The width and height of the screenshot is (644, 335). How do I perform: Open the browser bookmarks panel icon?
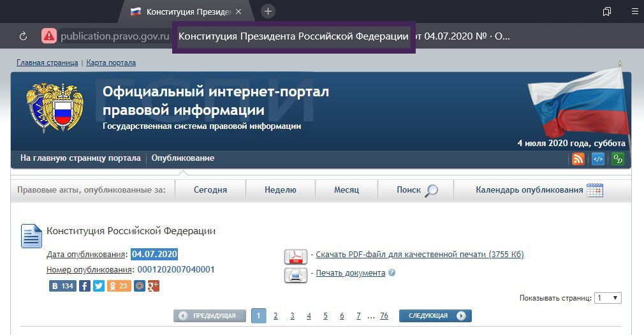click(x=607, y=11)
